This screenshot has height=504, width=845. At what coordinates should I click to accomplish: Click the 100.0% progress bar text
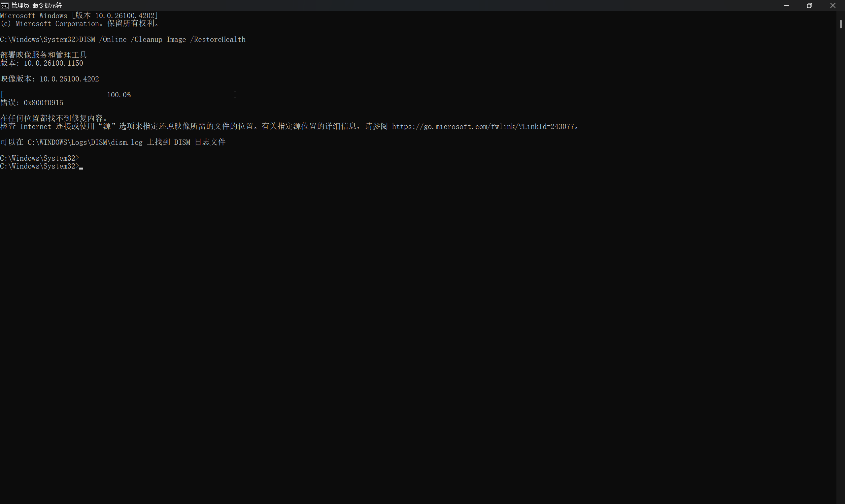(x=118, y=95)
